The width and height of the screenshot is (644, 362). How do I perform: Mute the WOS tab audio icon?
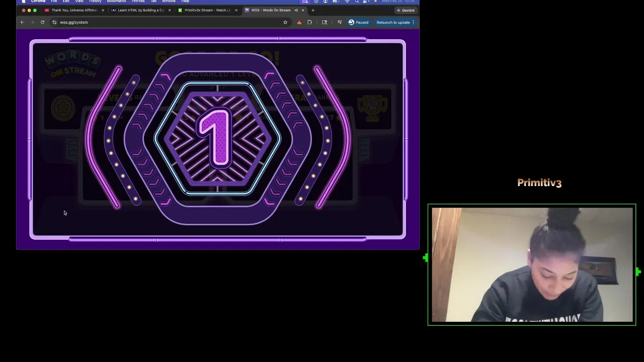point(296,10)
